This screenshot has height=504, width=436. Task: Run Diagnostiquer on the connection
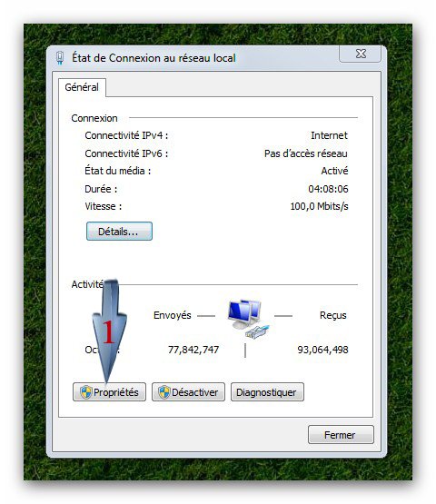tap(267, 392)
